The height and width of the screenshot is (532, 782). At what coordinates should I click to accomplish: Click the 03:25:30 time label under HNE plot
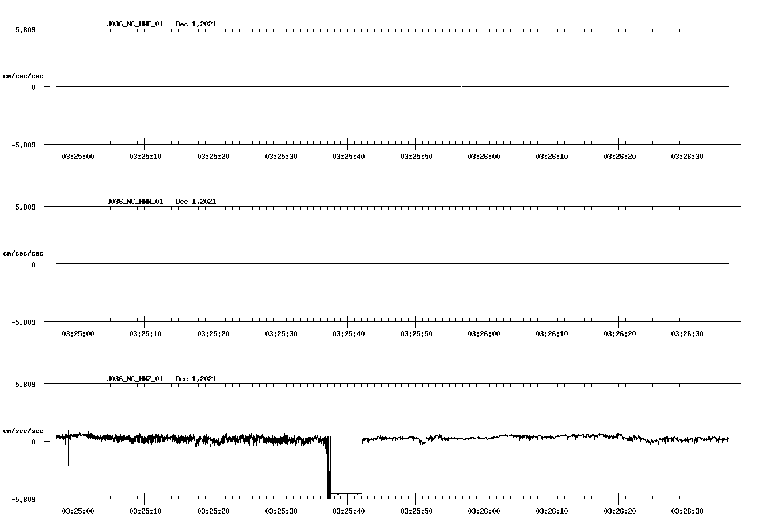[281, 156]
